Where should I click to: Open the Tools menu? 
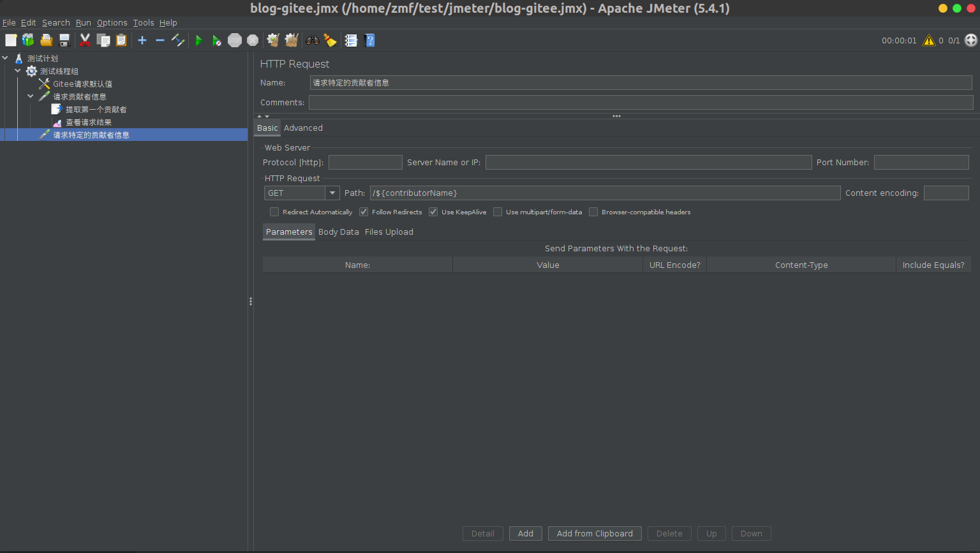tap(144, 22)
